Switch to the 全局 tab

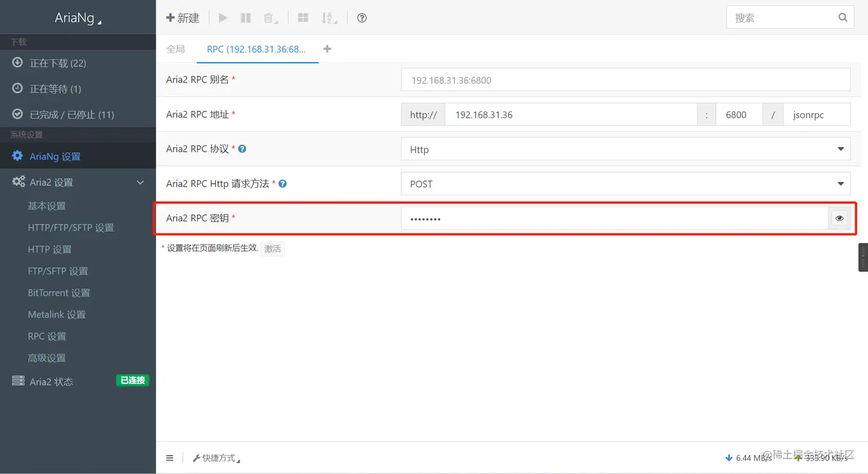[x=176, y=49]
